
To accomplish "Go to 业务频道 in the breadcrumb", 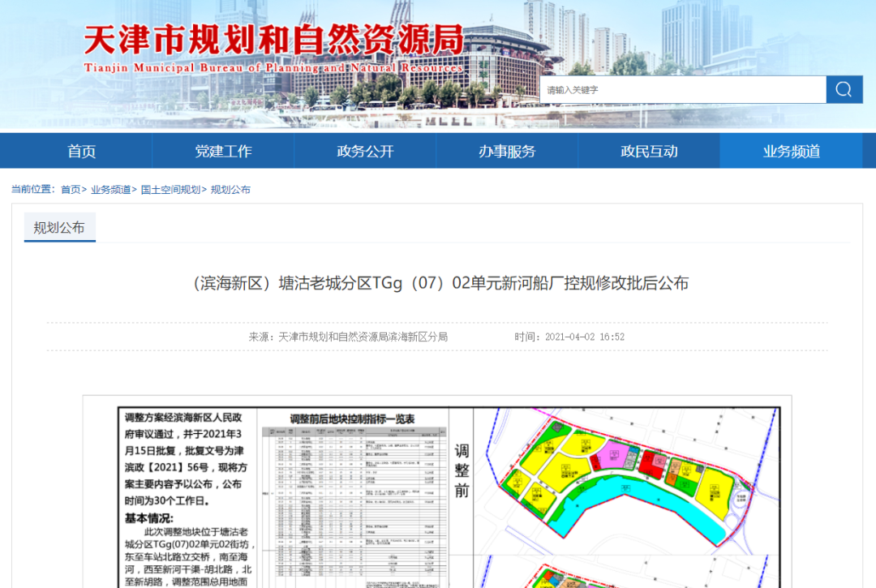I will pyautogui.click(x=110, y=189).
